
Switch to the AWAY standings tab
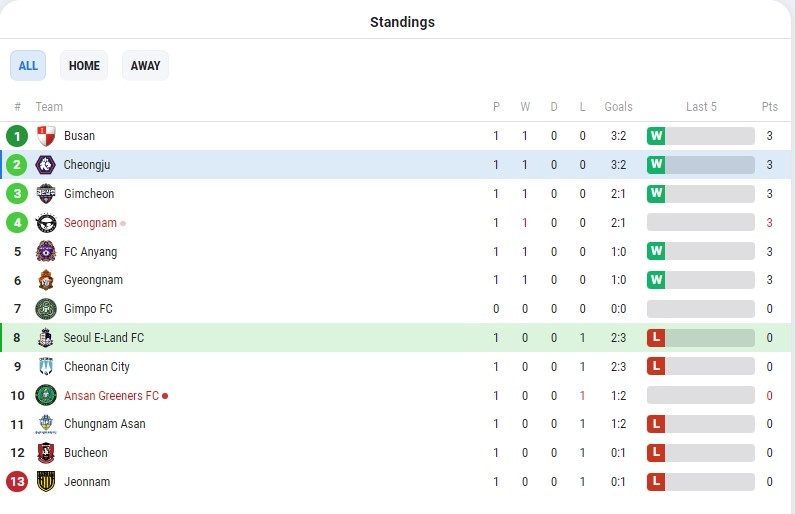click(145, 66)
